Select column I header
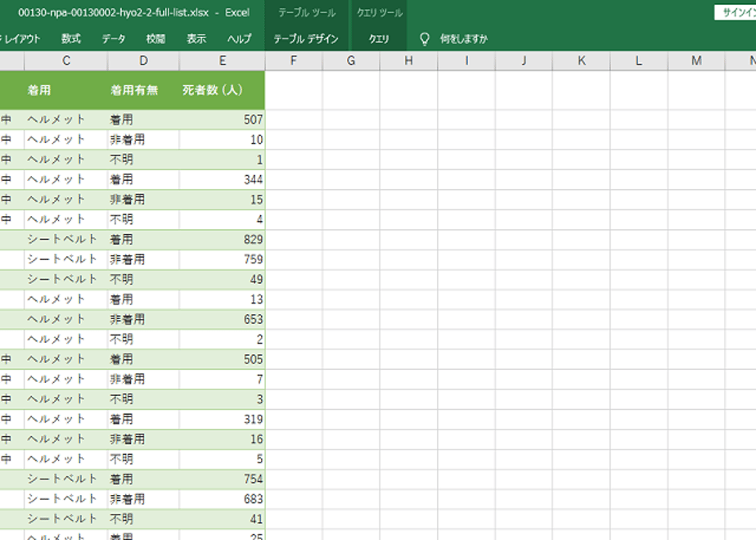This screenshot has height=540, width=756. pyautogui.click(x=466, y=61)
